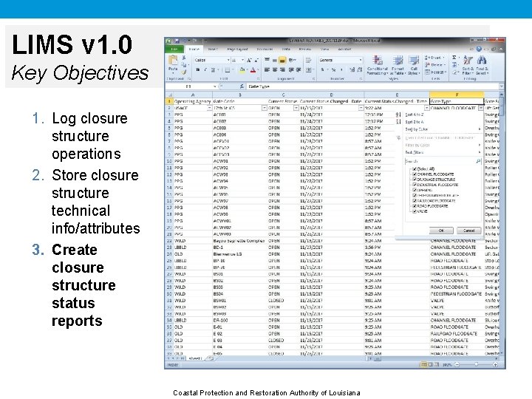
Task: Click the Wrap Text icon
Action: click(308, 61)
